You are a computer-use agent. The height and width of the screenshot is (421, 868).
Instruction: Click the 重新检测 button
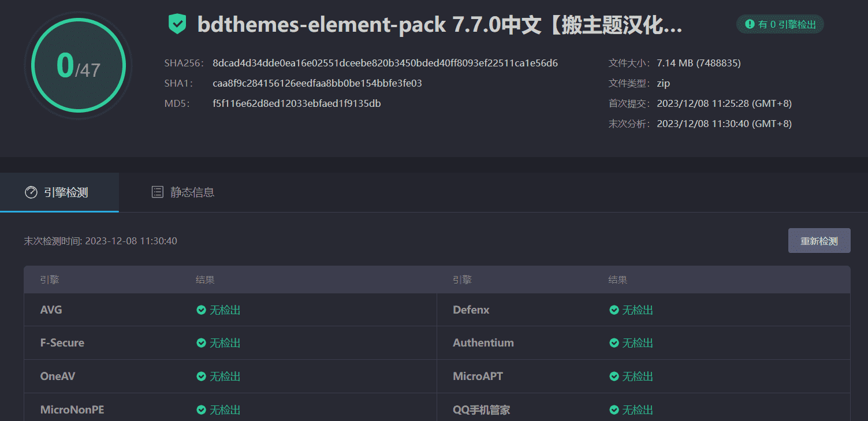(819, 241)
